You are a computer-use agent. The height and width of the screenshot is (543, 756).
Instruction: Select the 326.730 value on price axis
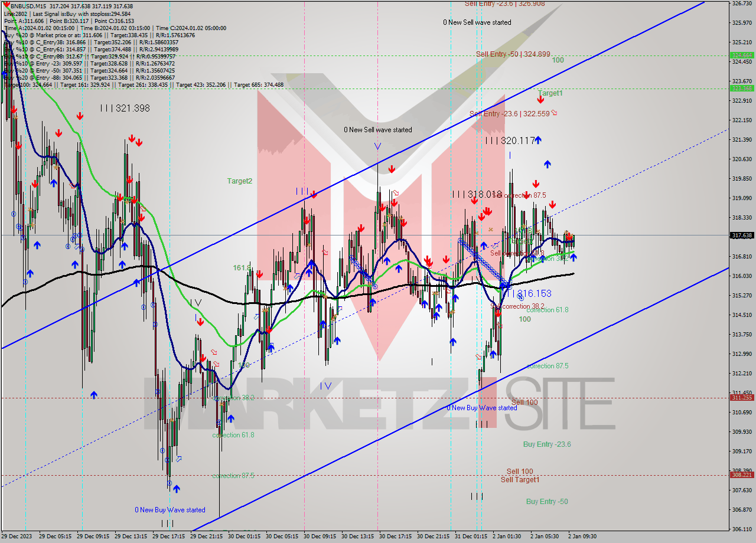click(742, 4)
